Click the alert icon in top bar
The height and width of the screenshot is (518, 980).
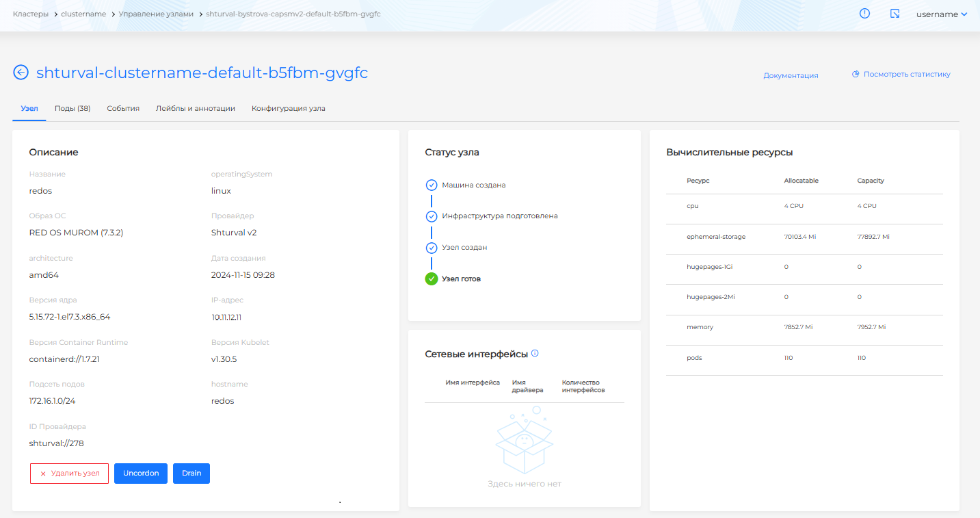tap(864, 14)
